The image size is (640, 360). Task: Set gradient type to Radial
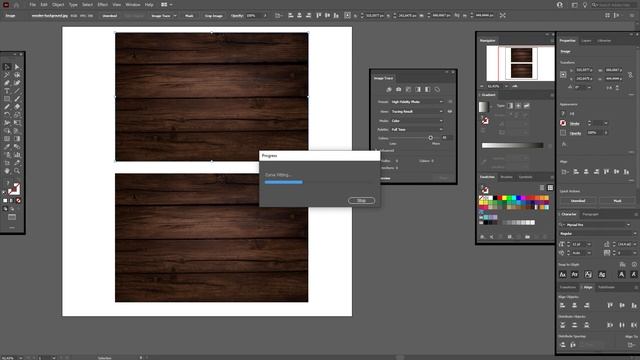pyautogui.click(x=518, y=106)
